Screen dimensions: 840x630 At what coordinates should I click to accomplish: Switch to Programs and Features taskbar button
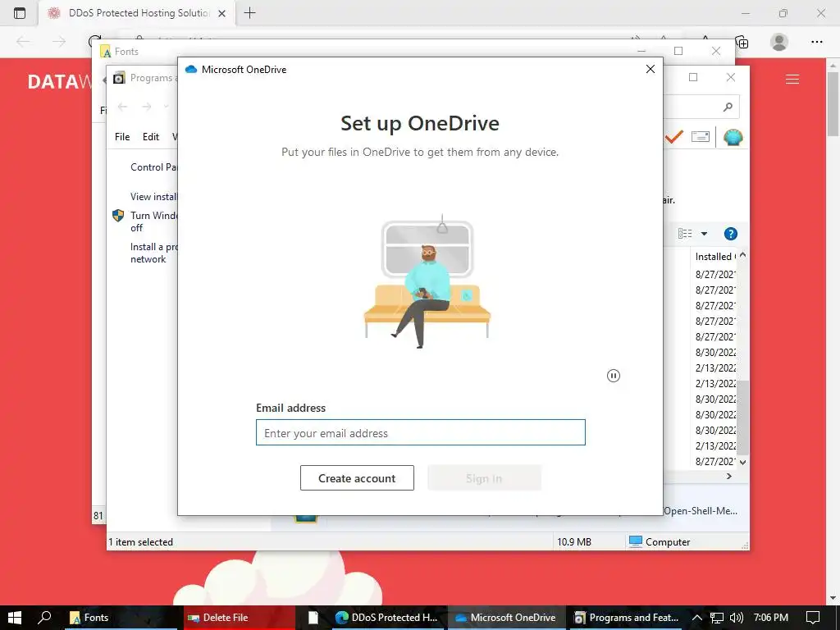click(x=626, y=618)
